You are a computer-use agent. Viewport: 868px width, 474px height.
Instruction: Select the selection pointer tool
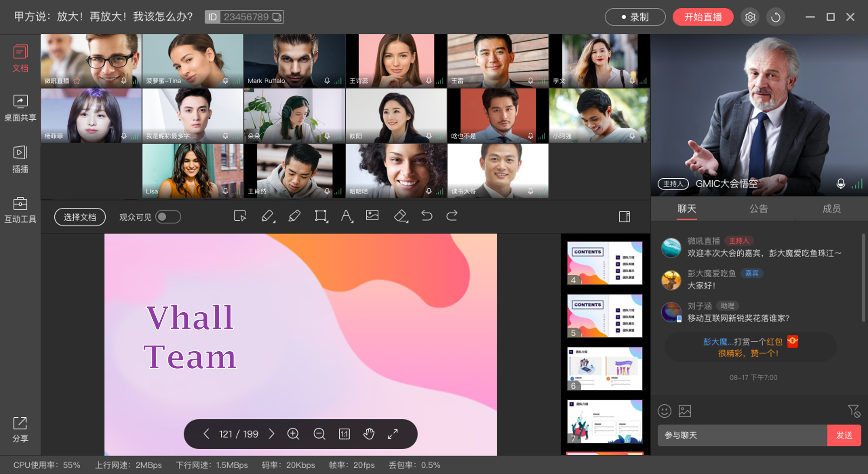pyautogui.click(x=240, y=216)
